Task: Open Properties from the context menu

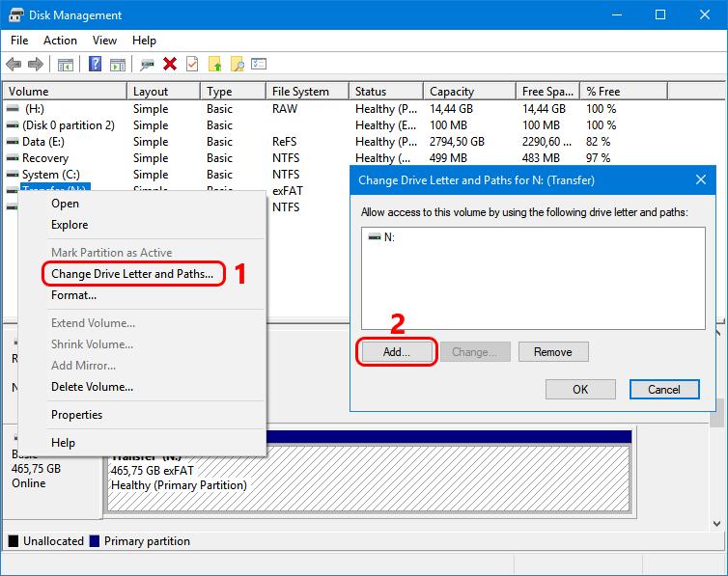Action: pos(76,415)
